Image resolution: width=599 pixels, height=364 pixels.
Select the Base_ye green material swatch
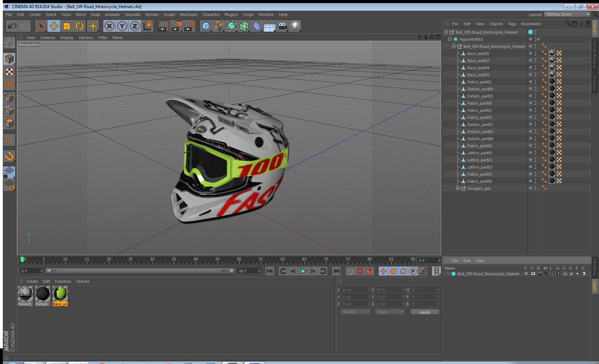click(60, 296)
